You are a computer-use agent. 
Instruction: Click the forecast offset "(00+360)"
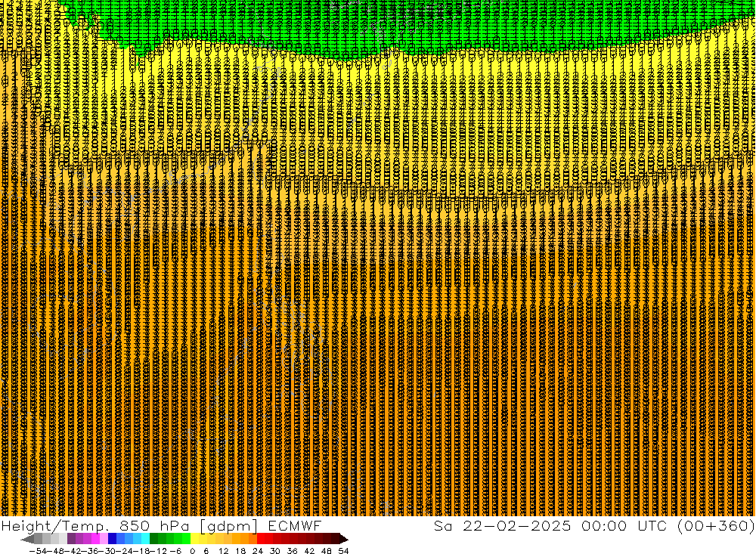[x=716, y=526]
